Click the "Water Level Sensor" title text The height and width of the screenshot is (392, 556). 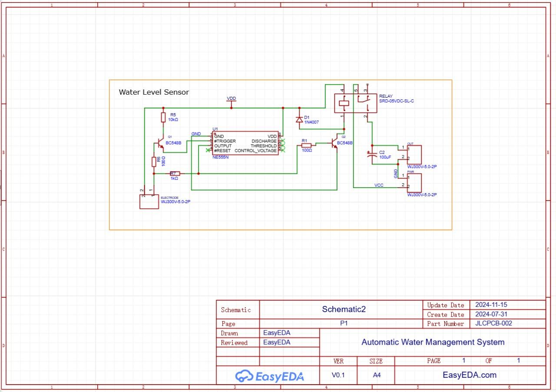[x=154, y=92]
